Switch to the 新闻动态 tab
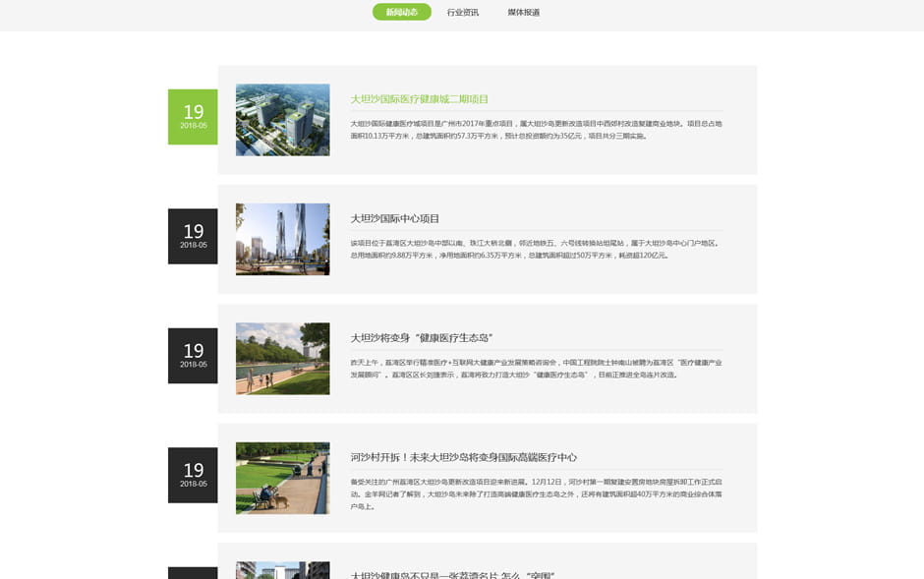Image resolution: width=924 pixels, height=579 pixels. point(402,12)
